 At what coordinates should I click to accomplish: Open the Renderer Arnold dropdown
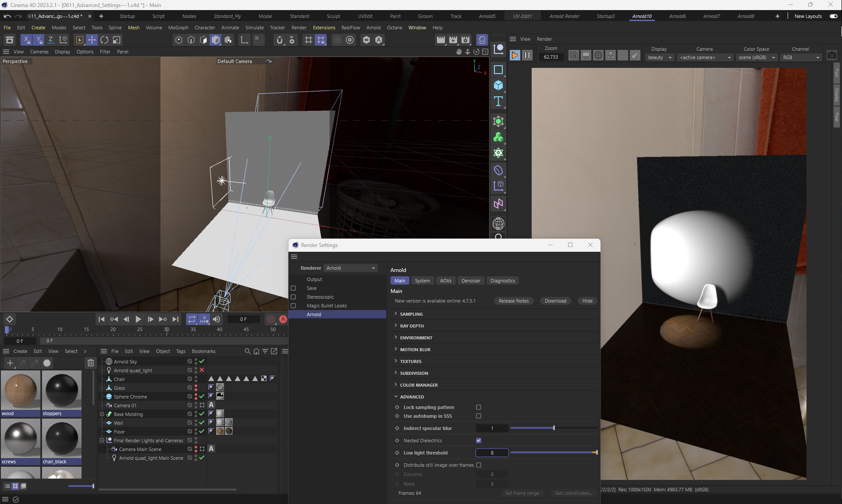tap(351, 268)
